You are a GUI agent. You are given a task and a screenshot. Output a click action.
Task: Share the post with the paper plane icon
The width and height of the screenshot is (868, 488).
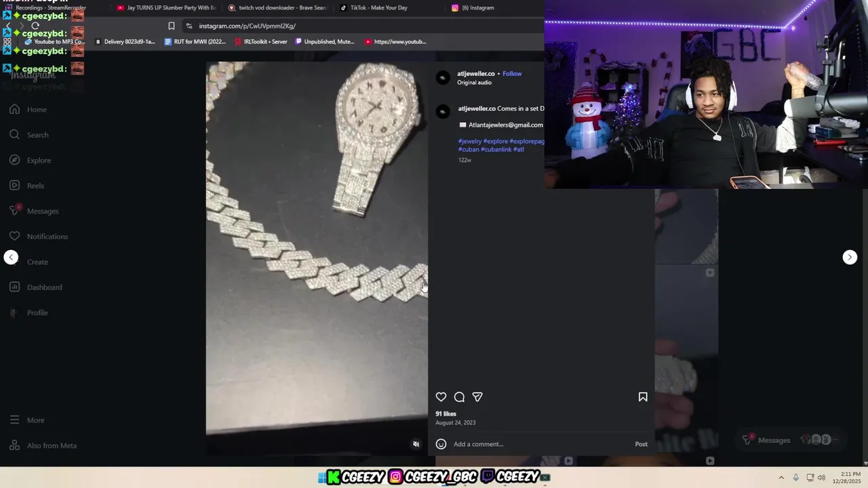point(477,397)
